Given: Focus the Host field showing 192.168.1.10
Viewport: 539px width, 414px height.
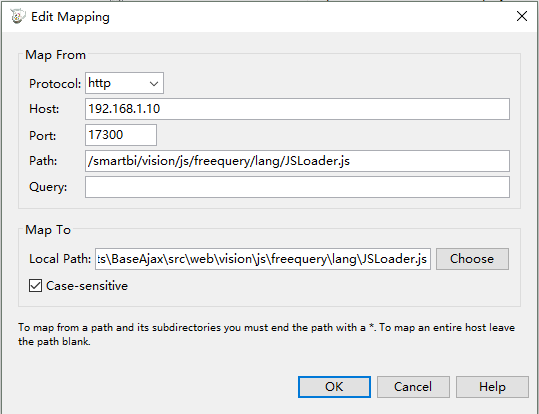Looking at the screenshot, I should (297, 109).
